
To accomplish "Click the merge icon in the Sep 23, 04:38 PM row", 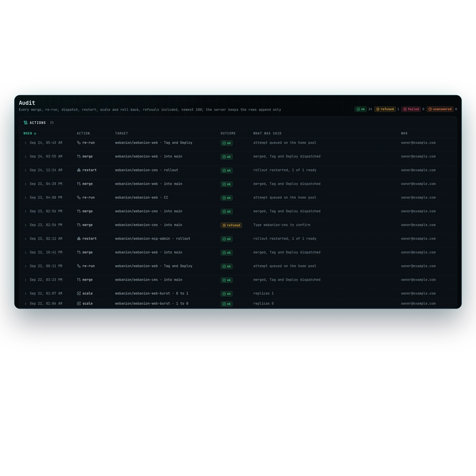I will tap(79, 184).
